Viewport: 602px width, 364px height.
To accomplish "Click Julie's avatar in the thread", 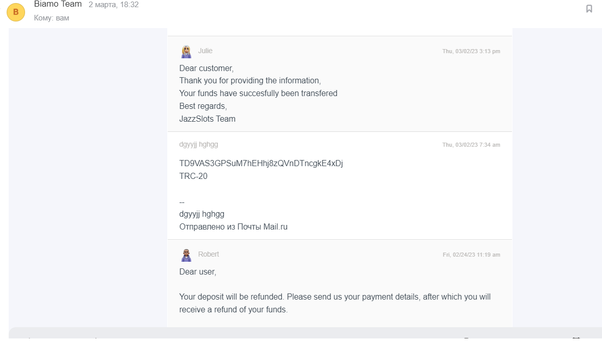I will 186,51.
